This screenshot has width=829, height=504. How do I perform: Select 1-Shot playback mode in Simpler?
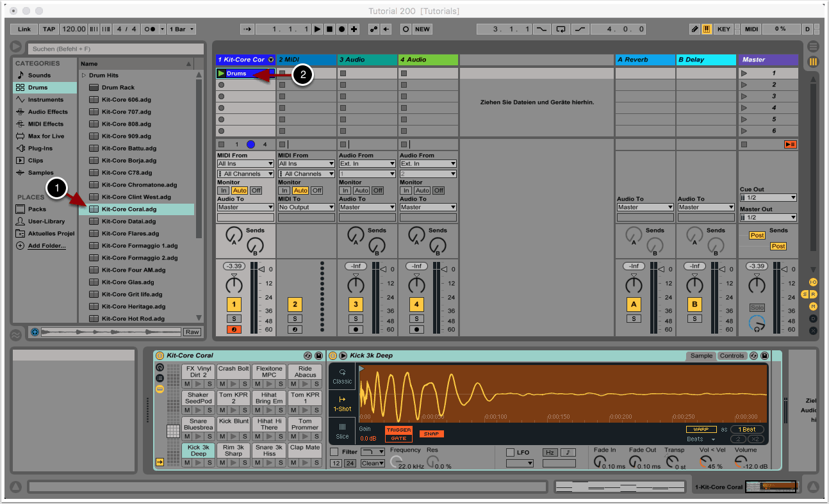click(x=342, y=403)
